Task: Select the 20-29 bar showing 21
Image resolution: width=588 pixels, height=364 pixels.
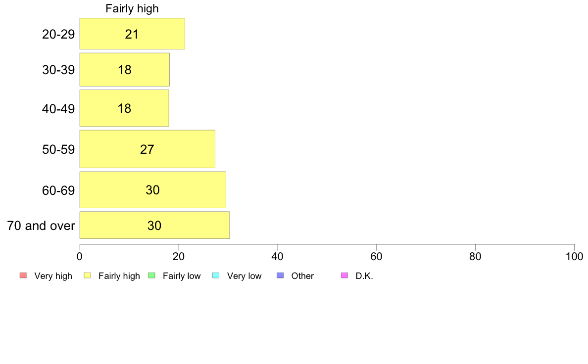Action: coord(132,34)
